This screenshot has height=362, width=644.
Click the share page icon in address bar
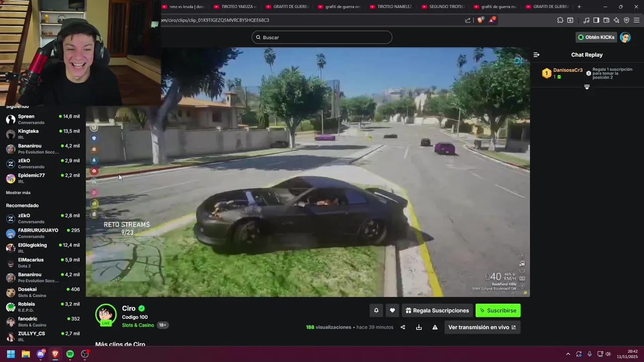468,20
